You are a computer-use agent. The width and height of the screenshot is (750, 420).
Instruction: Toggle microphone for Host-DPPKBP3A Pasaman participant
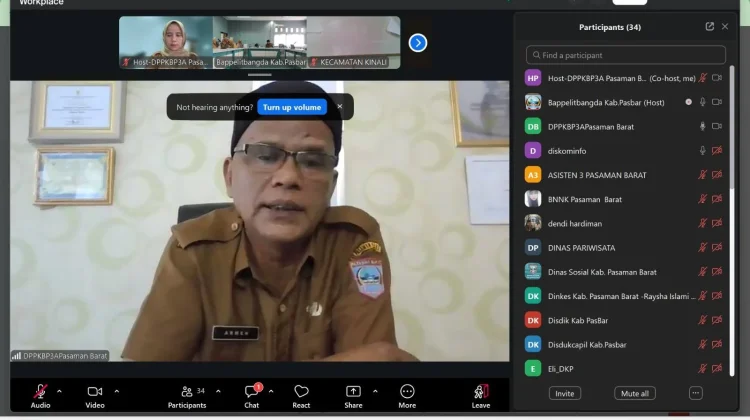[702, 78]
